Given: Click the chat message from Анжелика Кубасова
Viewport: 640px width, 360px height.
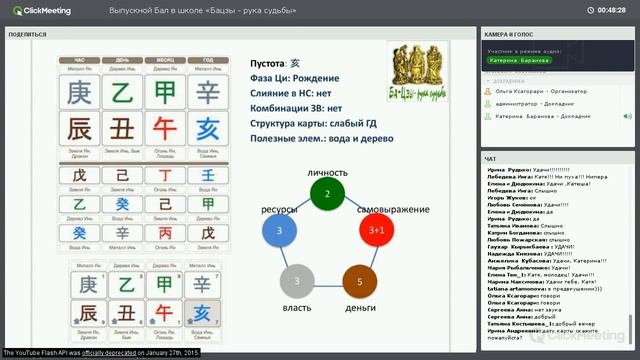Looking at the screenshot, I should point(547,261).
